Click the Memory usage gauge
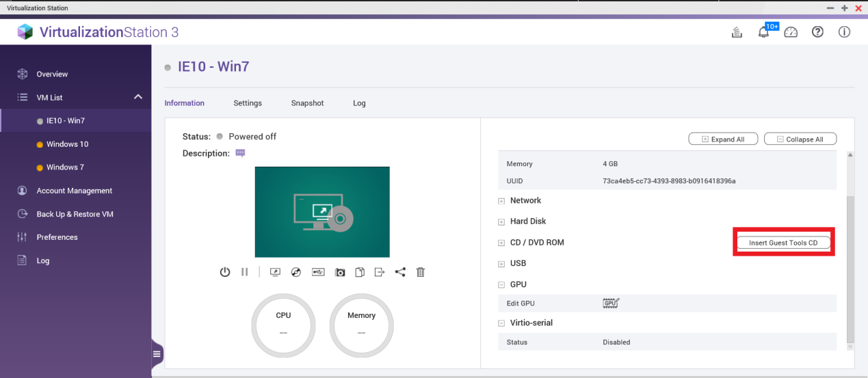The width and height of the screenshot is (868, 378). [361, 327]
